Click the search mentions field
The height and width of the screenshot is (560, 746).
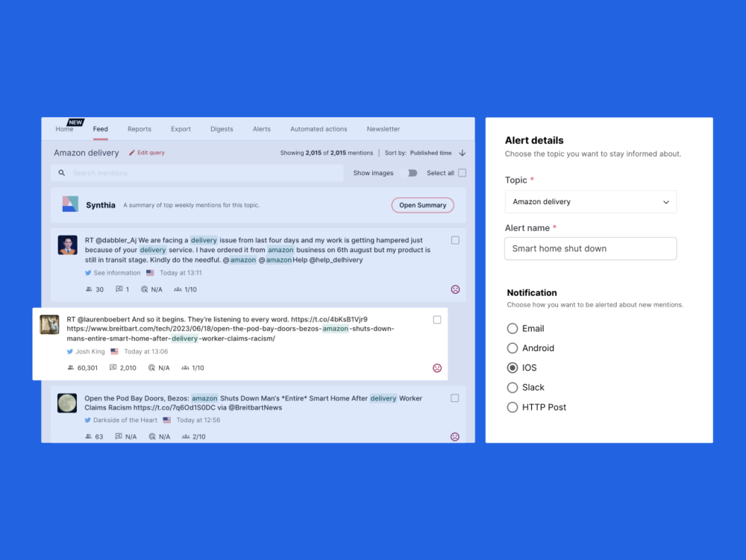[x=197, y=173]
